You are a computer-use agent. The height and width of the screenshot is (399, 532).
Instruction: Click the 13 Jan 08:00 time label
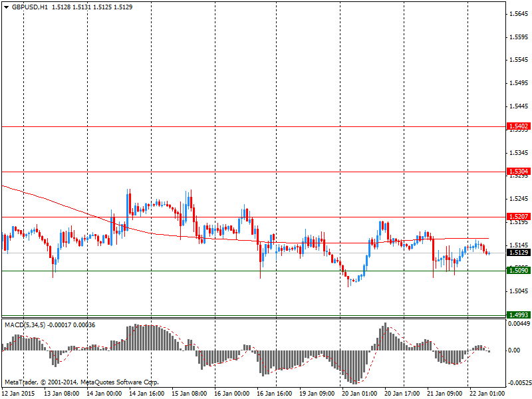click(x=62, y=394)
